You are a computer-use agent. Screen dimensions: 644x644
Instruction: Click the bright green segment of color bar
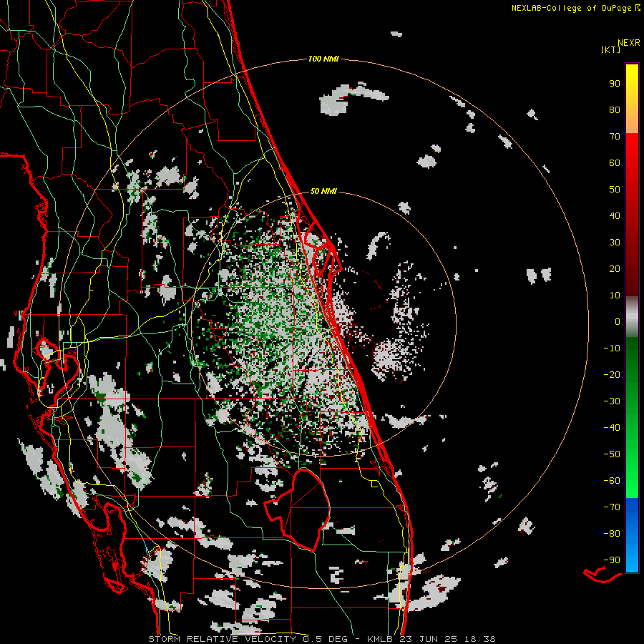[x=632, y=418]
